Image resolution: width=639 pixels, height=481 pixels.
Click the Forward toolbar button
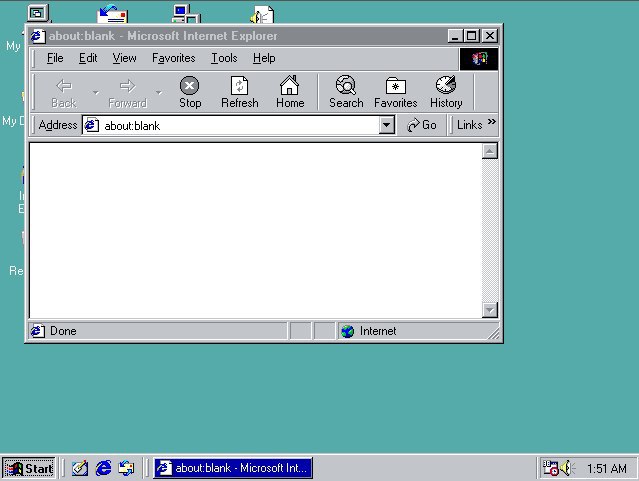127,93
